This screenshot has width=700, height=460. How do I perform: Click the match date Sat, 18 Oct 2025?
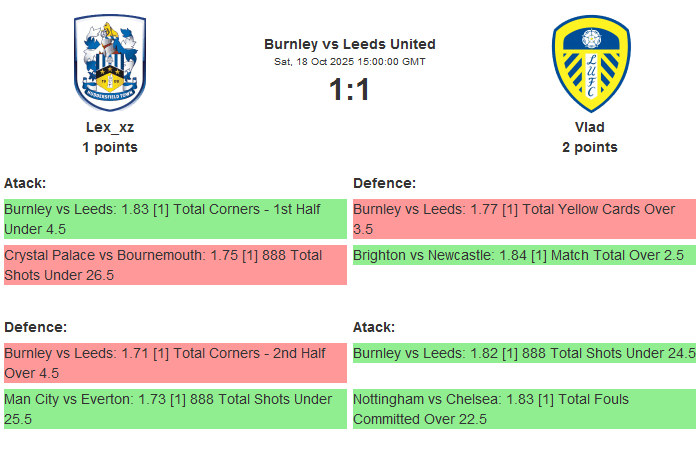(350, 61)
